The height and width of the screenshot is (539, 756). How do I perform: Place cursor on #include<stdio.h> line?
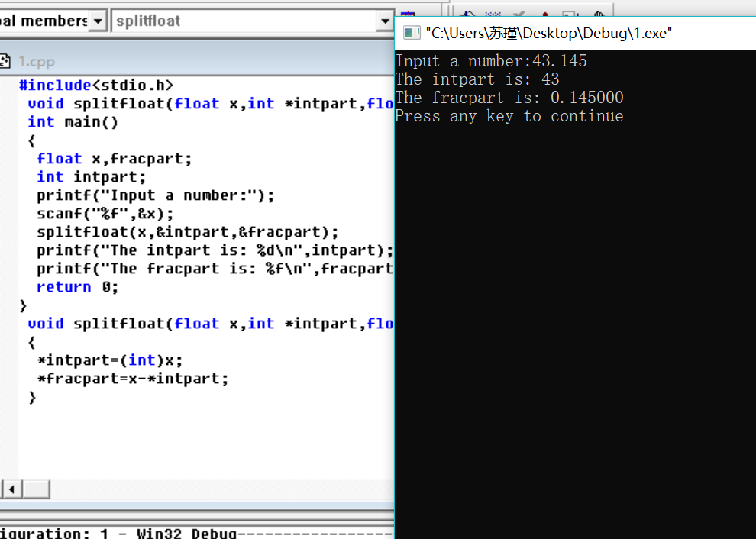pyautogui.click(x=96, y=86)
